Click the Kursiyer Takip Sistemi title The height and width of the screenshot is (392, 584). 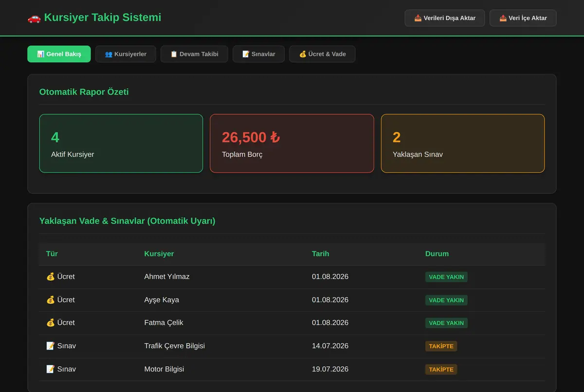102,18
